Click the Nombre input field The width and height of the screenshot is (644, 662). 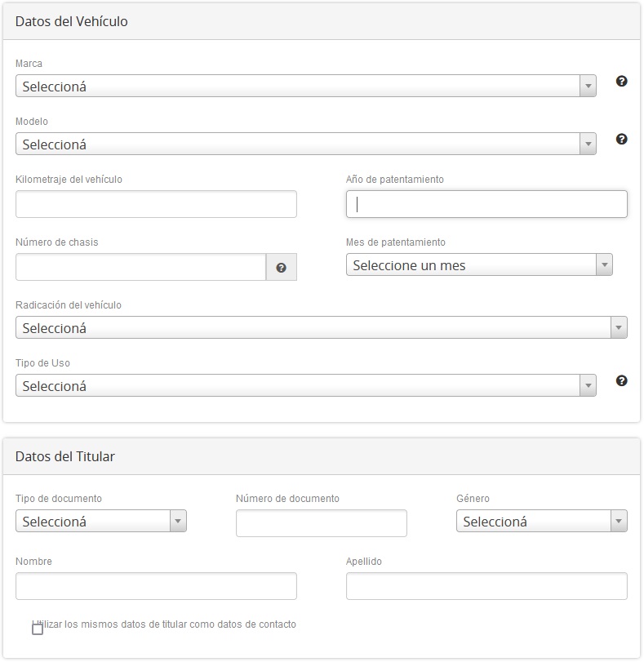click(x=155, y=585)
